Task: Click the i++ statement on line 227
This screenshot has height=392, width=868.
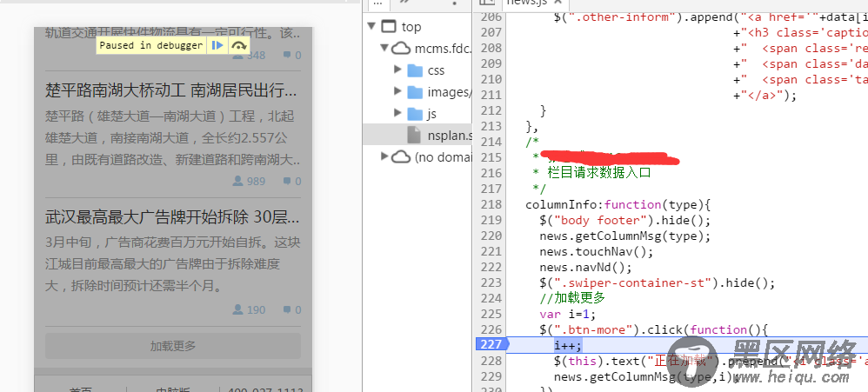Action: [x=568, y=346]
